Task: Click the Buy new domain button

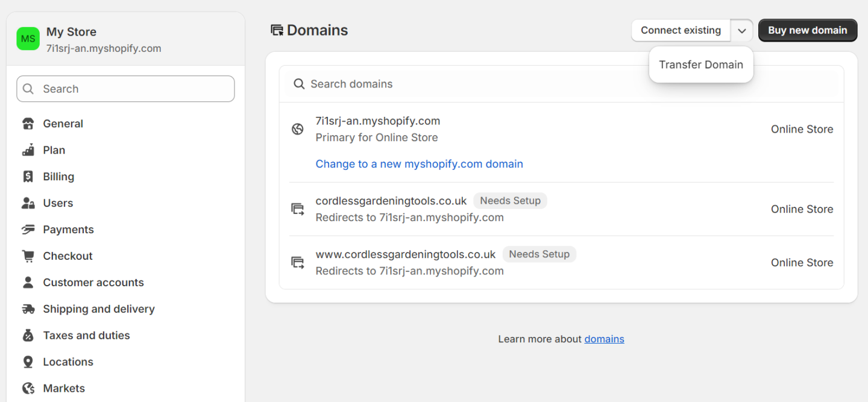Action: [808, 30]
